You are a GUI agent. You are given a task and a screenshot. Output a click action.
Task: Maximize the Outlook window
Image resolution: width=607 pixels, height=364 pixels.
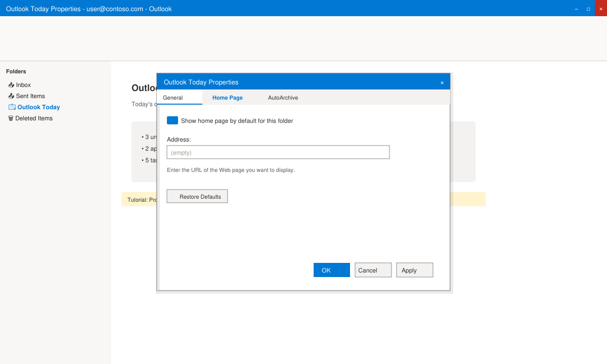pos(588,9)
